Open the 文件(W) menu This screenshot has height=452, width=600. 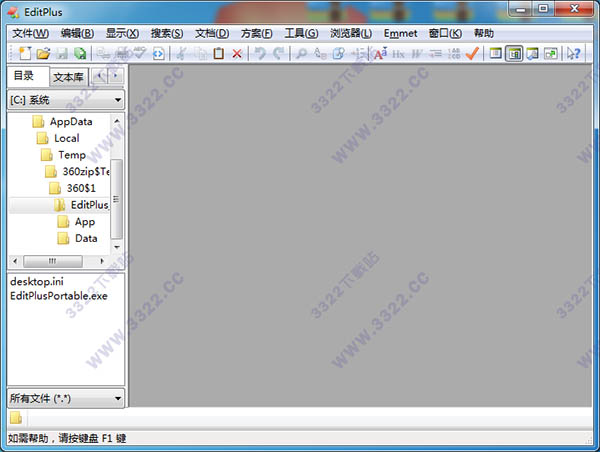pos(31,34)
